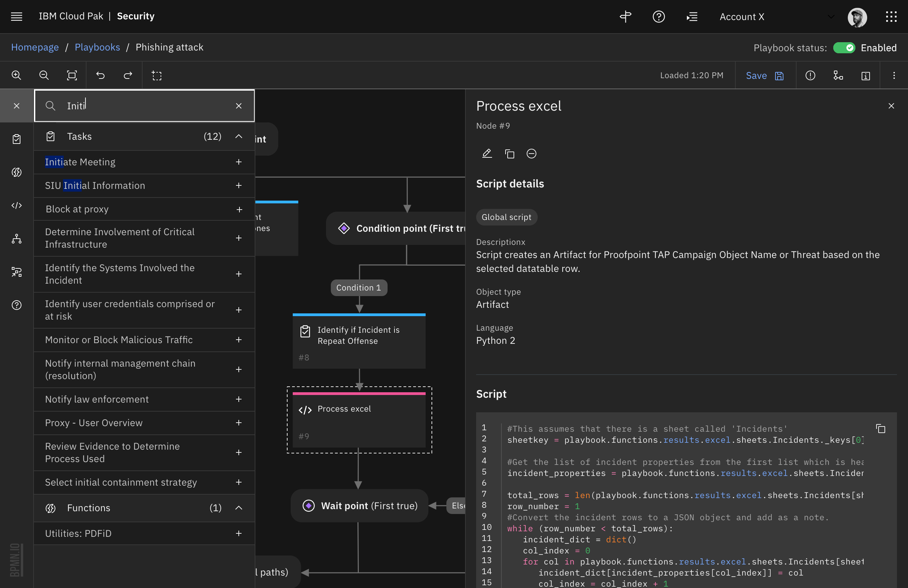Viewport: 908px width, 588px height.
Task: Open the overflow options menu
Action: tap(894, 75)
